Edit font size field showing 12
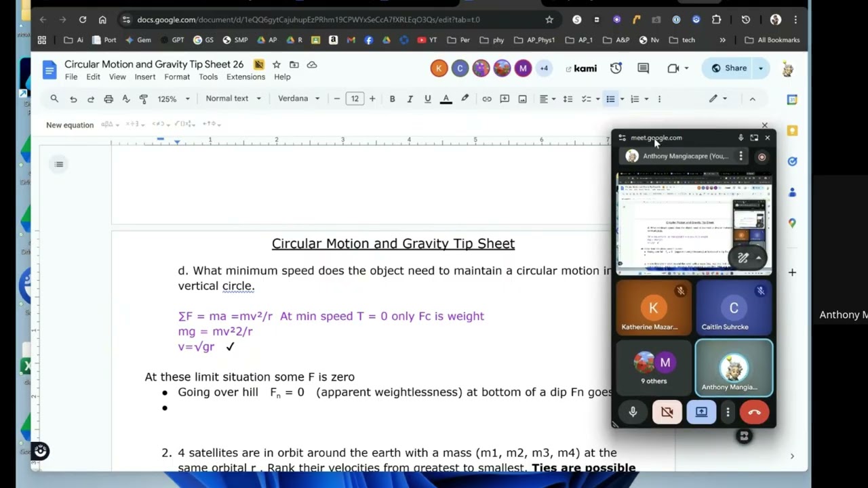868x488 pixels. click(x=355, y=99)
